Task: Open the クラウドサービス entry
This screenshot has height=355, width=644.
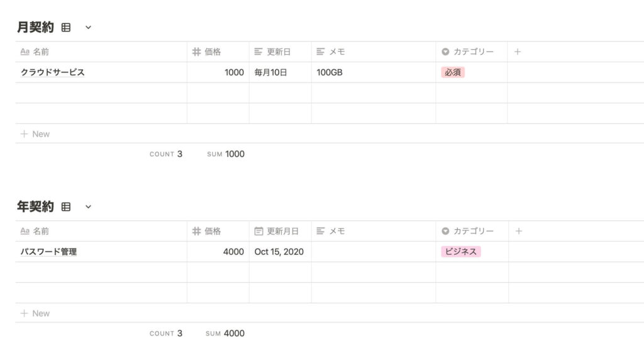Action: [x=53, y=72]
